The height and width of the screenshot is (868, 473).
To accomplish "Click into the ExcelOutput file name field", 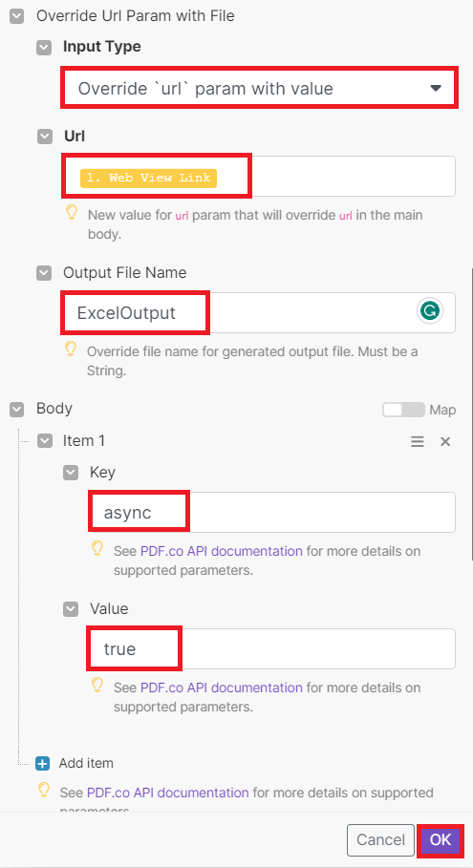I will [259, 313].
